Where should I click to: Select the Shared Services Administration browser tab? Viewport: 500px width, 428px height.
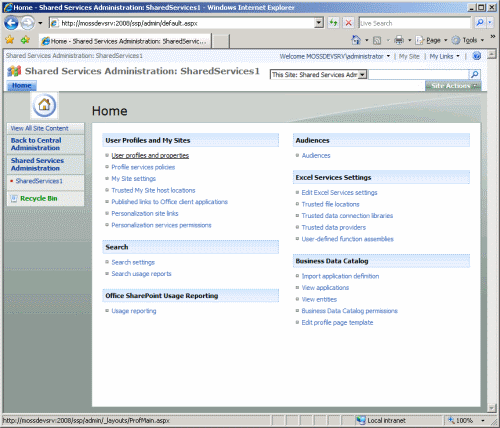[x=125, y=41]
